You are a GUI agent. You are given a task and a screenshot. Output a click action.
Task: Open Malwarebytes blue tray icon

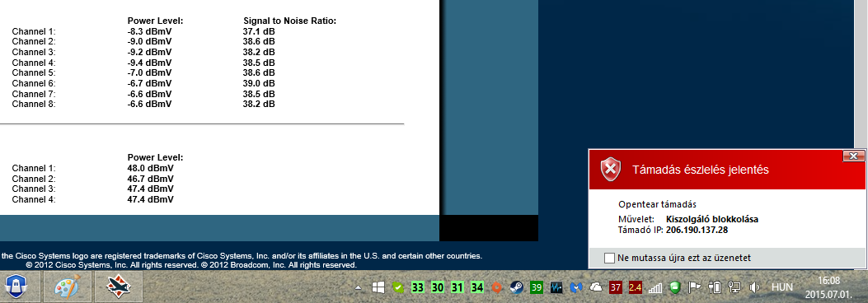pyautogui.click(x=576, y=287)
